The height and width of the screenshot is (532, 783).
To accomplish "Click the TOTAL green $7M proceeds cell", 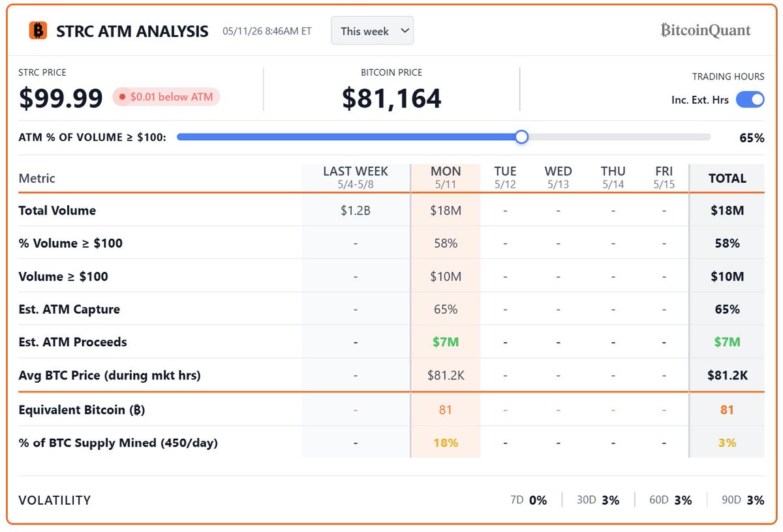I will coord(727,342).
